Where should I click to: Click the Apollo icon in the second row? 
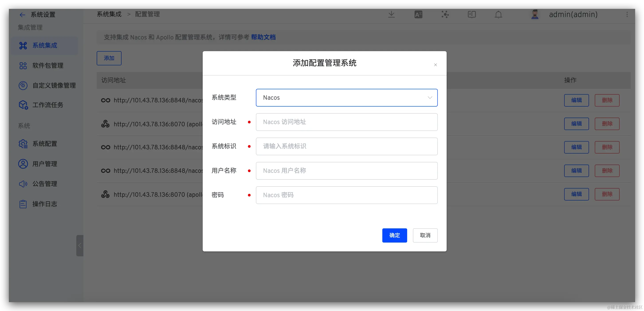click(x=106, y=124)
